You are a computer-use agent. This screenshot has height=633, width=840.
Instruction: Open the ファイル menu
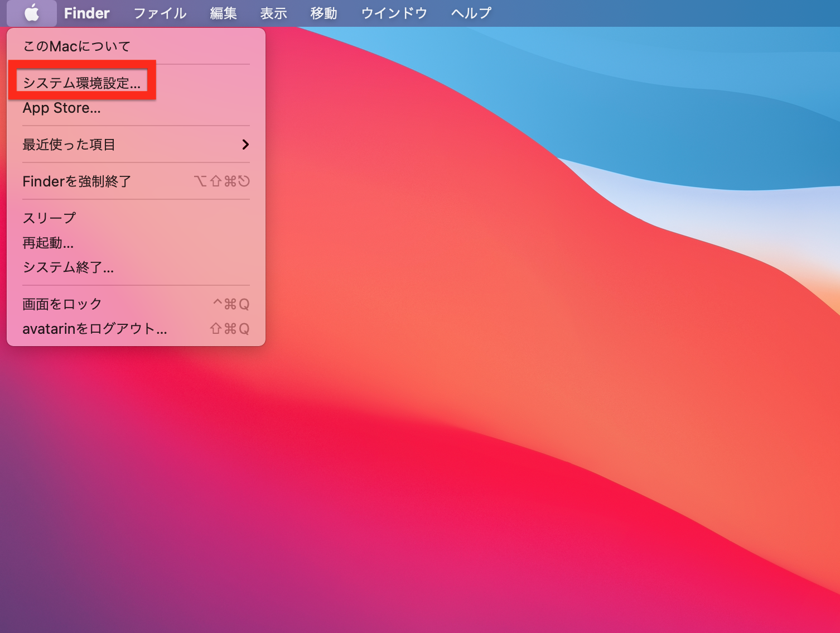point(160,13)
